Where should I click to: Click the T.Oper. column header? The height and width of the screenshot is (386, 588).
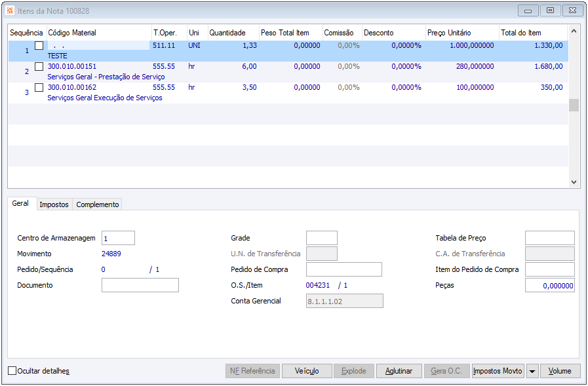170,33
